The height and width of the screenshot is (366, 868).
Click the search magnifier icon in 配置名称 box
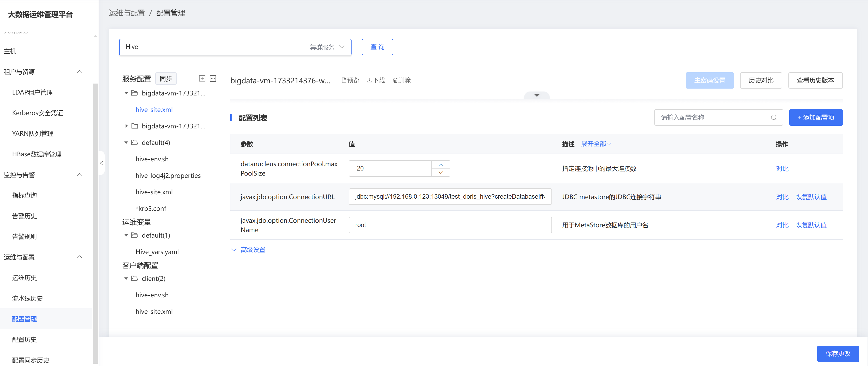coord(774,117)
